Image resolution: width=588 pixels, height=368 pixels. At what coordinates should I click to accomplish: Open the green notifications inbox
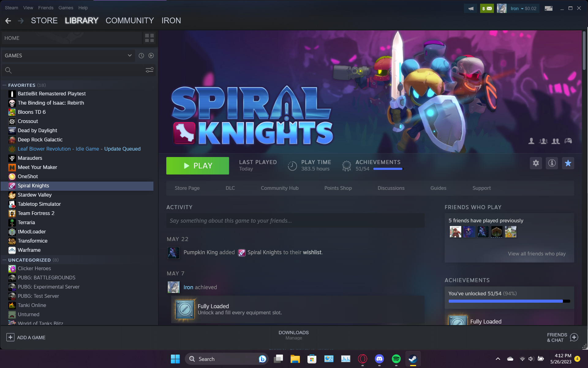pos(487,9)
